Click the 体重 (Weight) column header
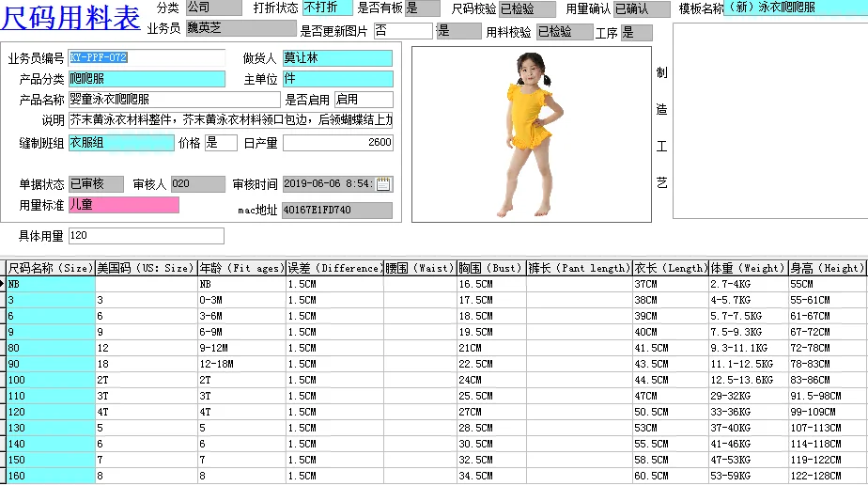868x486 pixels. pyautogui.click(x=749, y=268)
